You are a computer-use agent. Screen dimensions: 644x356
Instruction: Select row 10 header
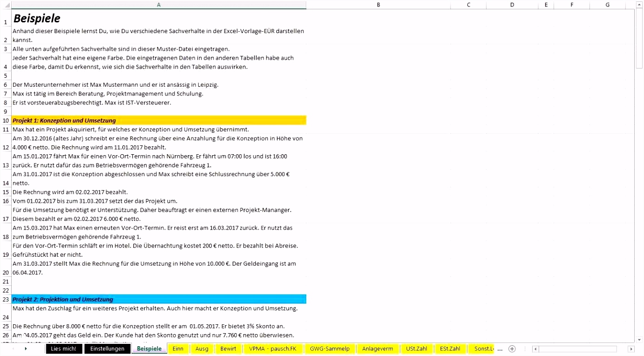click(x=6, y=120)
